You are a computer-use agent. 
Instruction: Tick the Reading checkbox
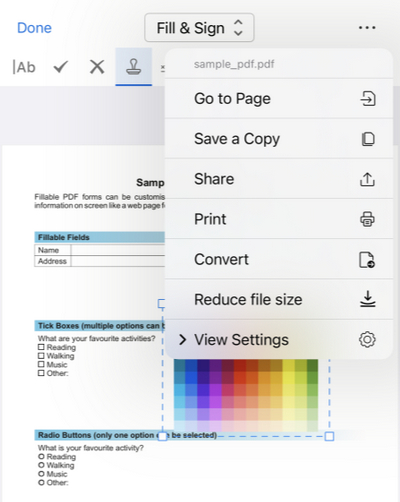click(x=41, y=347)
